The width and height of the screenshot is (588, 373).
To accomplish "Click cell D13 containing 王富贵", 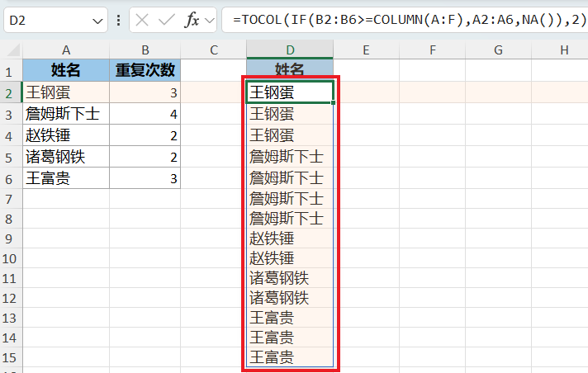I will tap(290, 318).
